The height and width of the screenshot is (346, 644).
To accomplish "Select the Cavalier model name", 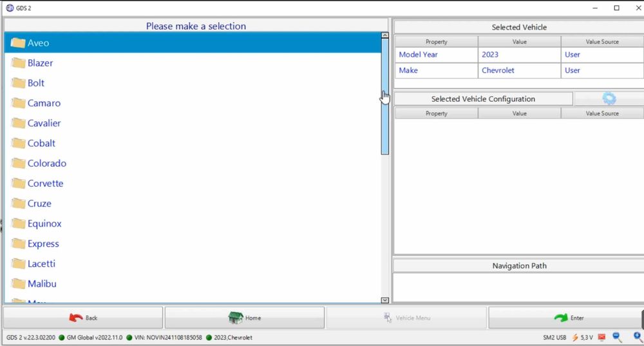I will pyautogui.click(x=44, y=123).
